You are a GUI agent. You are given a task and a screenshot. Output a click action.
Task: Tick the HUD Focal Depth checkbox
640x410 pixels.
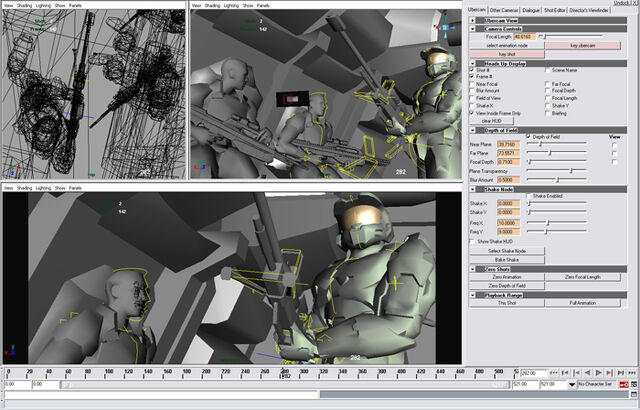pyautogui.click(x=547, y=91)
